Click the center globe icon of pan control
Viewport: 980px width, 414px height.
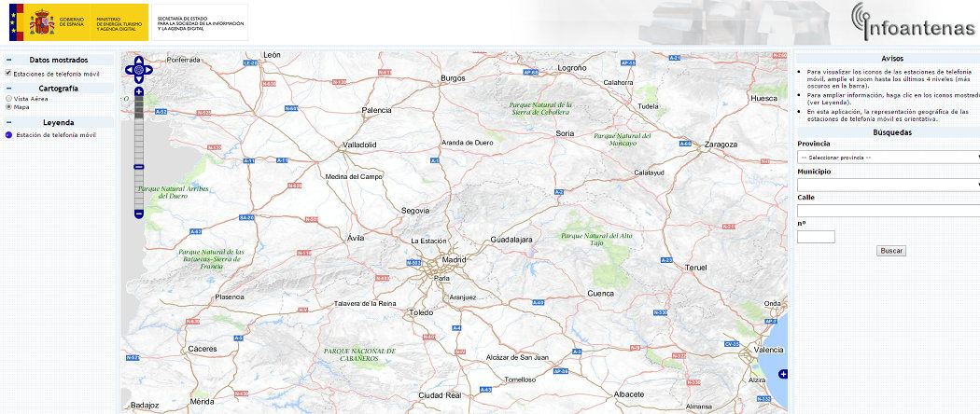[x=139, y=69]
